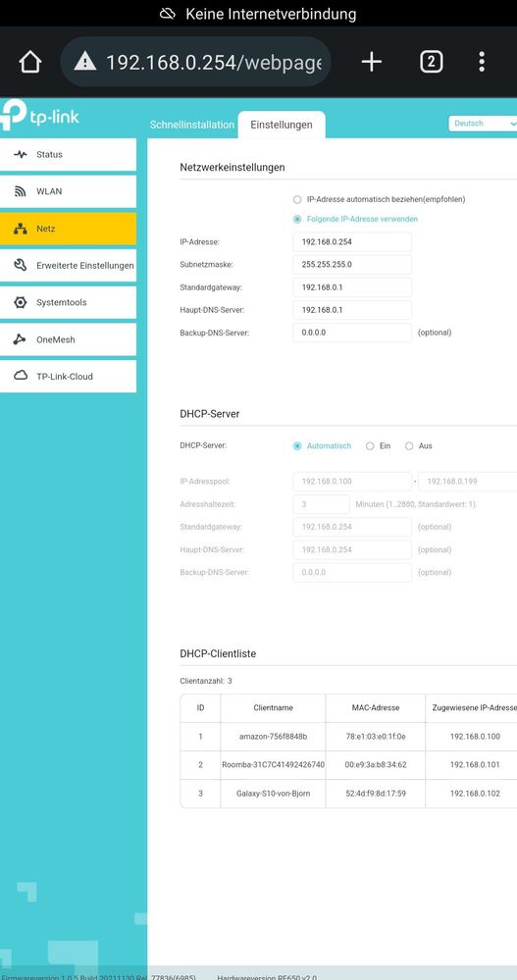
Task: Click the network Standardgateway field 192.168.0.1
Action: 352,287
